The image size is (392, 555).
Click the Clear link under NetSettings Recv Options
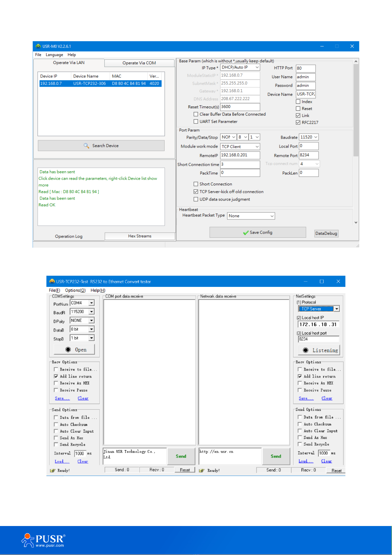tap(327, 398)
